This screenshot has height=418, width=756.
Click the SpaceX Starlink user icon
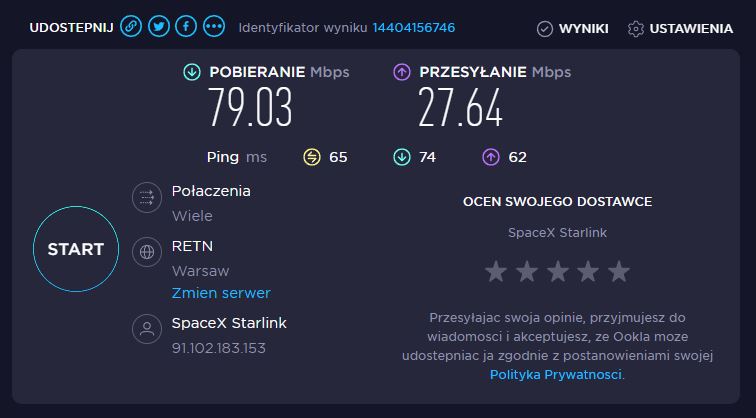click(x=147, y=329)
